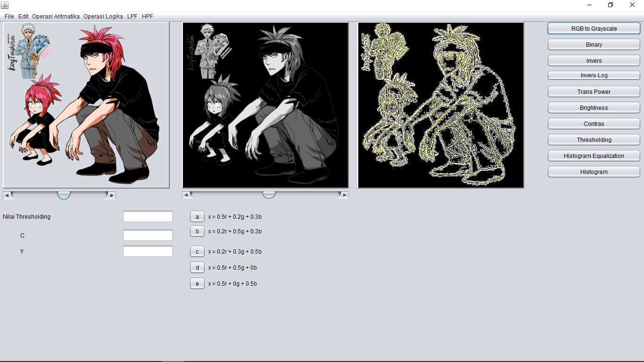Click left arrow of slider under the color image
644x362 pixels.
pos(7,195)
